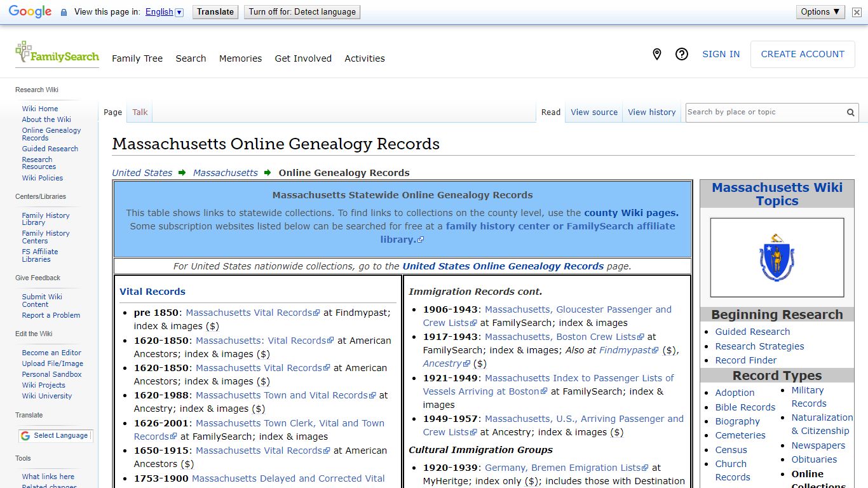Open Family History Centers link
The width and height of the screenshot is (868, 488).
coord(46,237)
